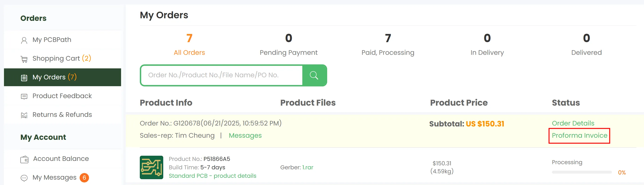Click the My Messages chat bubble icon
This screenshot has height=185, width=644.
pyautogui.click(x=24, y=178)
